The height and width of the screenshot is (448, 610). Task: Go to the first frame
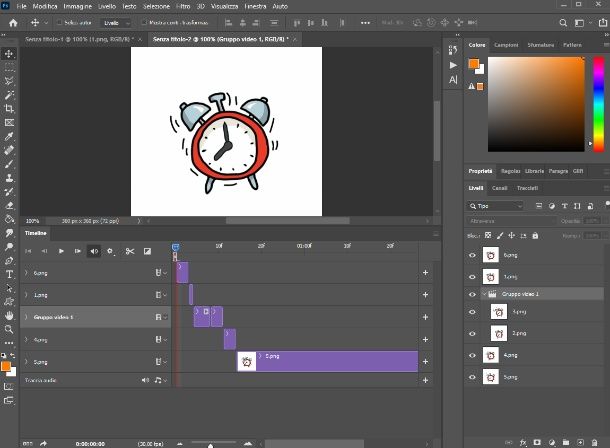28,251
